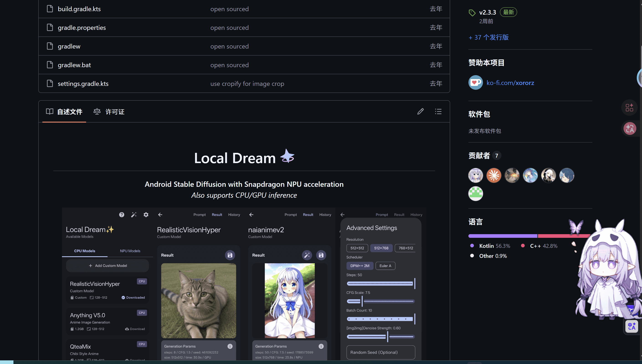The image size is (642, 364).
Task: Click the blue 中/A translate icon at bottom right
Action: [632, 326]
